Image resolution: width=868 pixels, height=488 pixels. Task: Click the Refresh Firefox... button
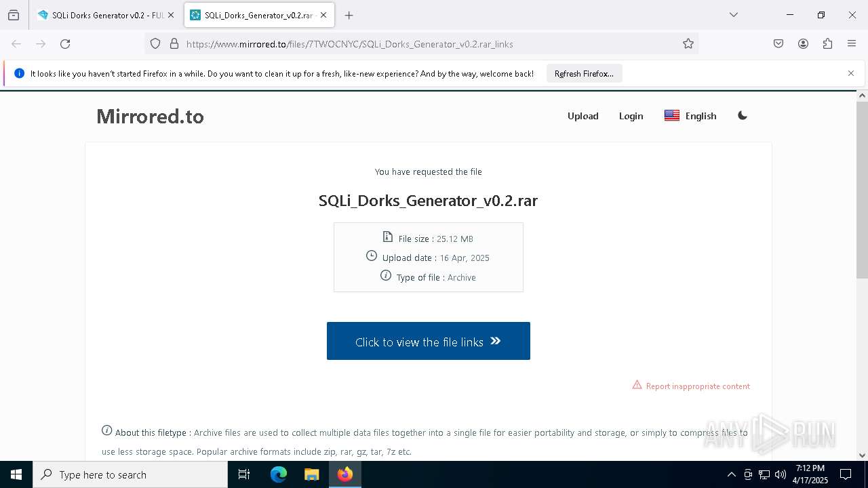pyautogui.click(x=584, y=73)
